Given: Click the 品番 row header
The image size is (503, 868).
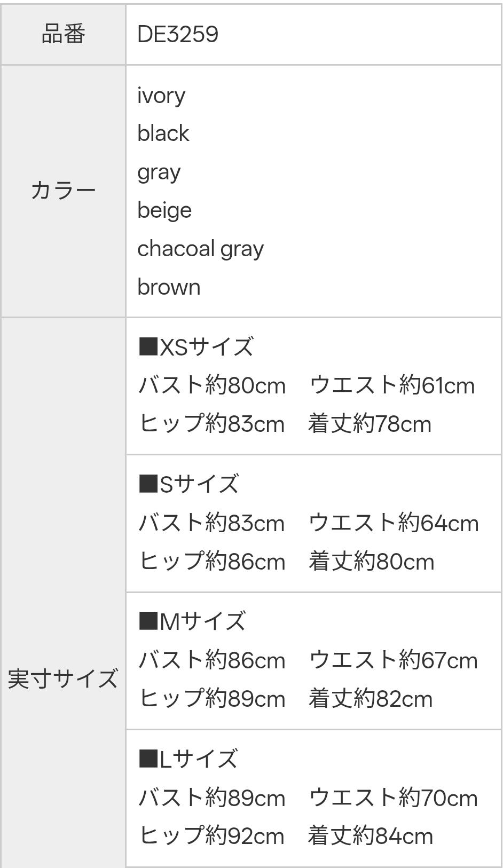Looking at the screenshot, I should 63,35.
